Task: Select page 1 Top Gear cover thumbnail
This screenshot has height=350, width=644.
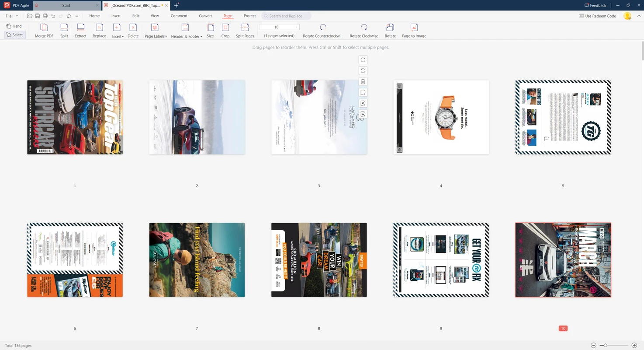Action: (x=75, y=117)
